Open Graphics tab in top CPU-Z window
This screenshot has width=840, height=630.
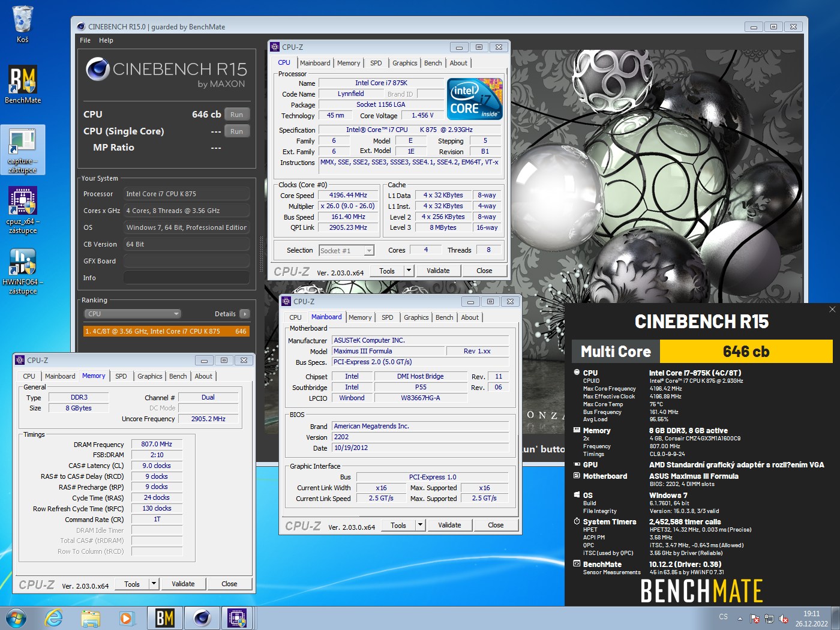(405, 63)
